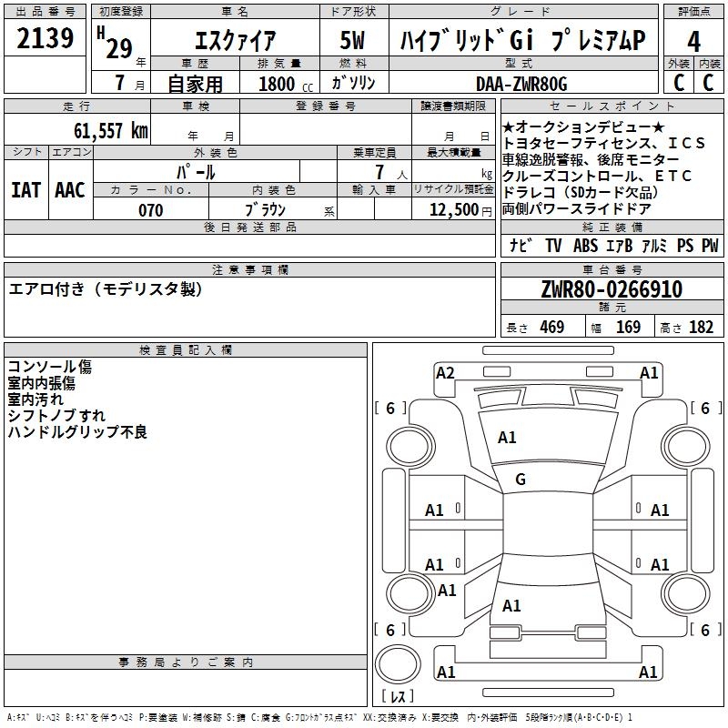
Task: Click the upper-right [6] tire rating
Action: (705, 409)
